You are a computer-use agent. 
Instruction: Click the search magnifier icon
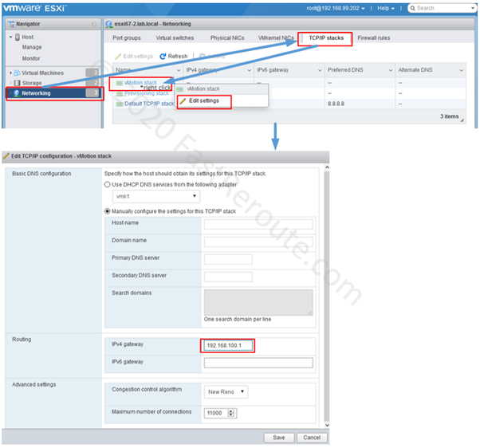pos(413,8)
